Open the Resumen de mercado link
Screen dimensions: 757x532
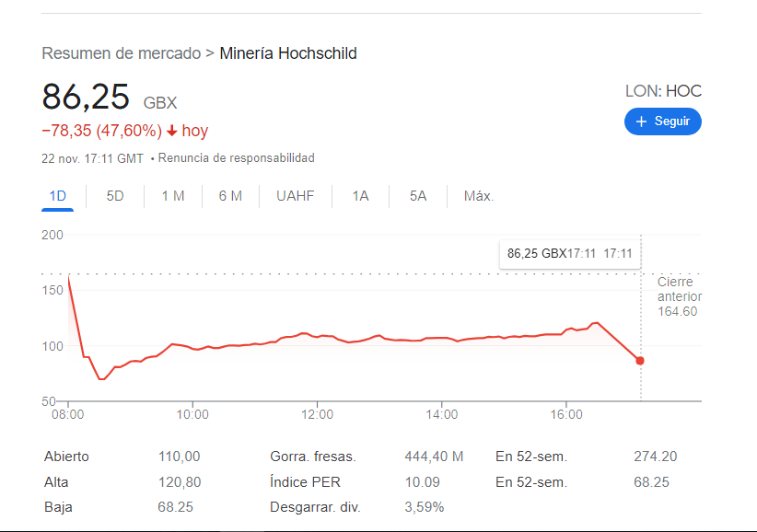121,53
